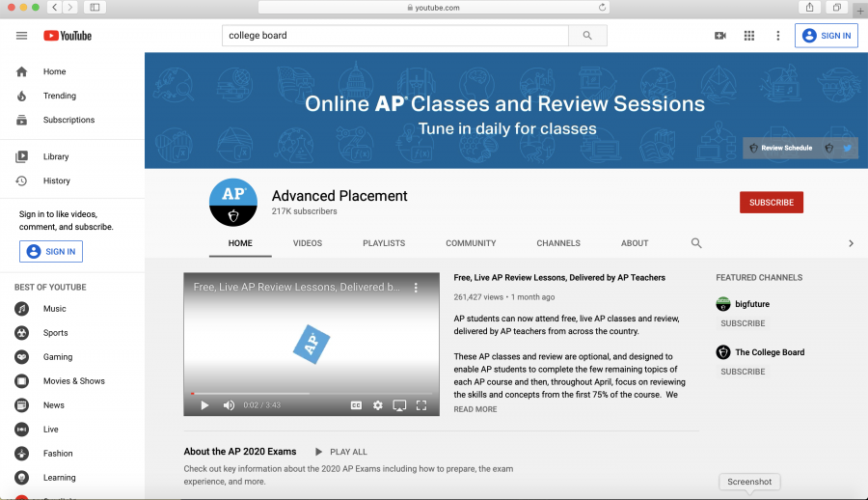
Task: Play the featured video
Action: pyautogui.click(x=204, y=405)
